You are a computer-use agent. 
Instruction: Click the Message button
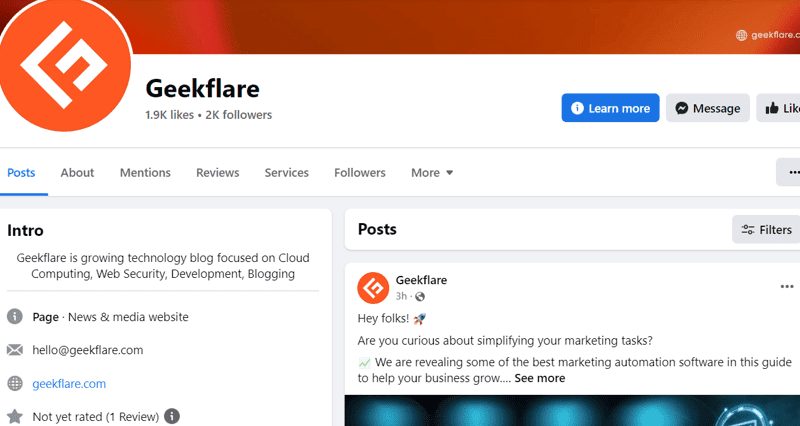[708, 108]
